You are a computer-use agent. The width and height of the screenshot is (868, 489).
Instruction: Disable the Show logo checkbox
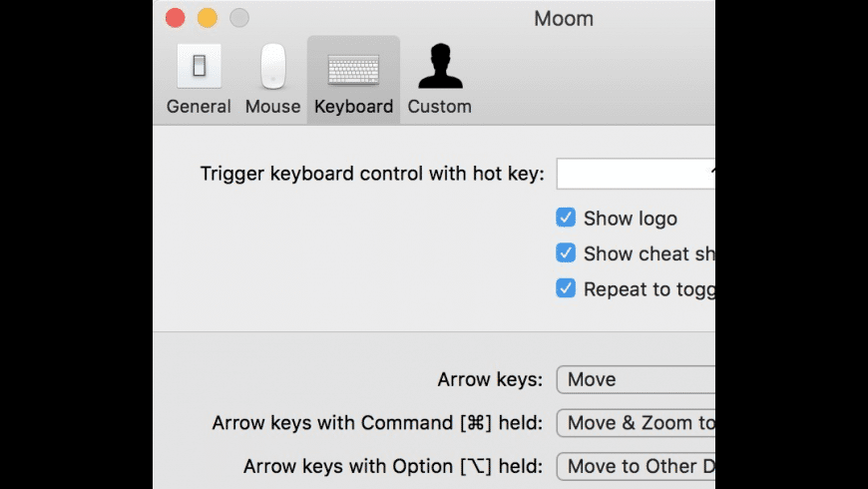(565, 218)
